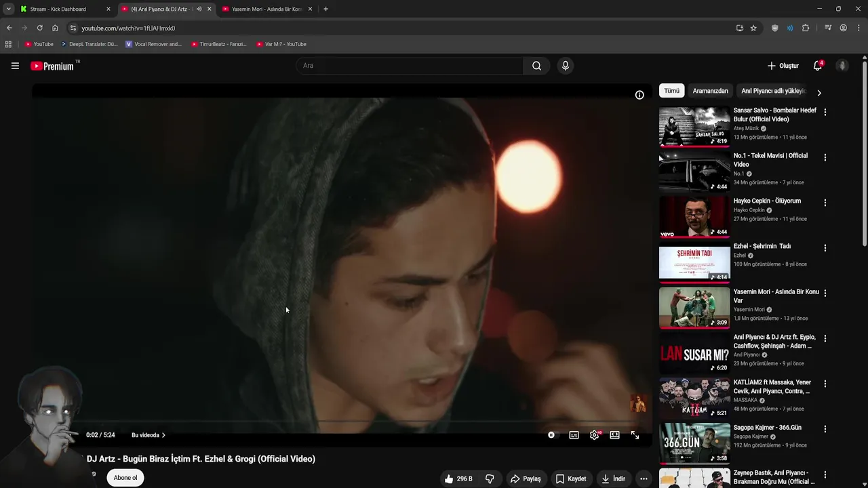The image size is (868, 488).
Task: Click the Paylaş share button
Action: [x=526, y=479]
